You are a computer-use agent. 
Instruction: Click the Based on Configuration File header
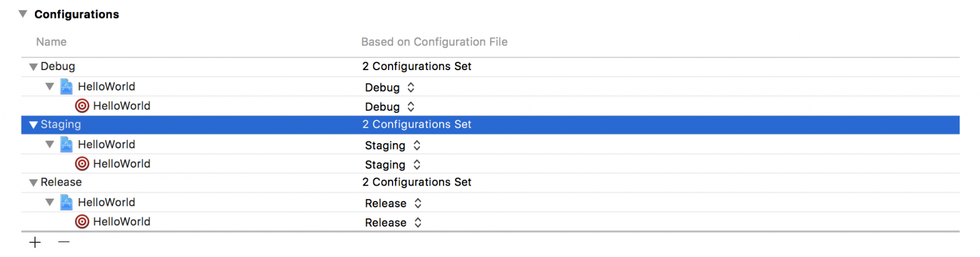[434, 42]
